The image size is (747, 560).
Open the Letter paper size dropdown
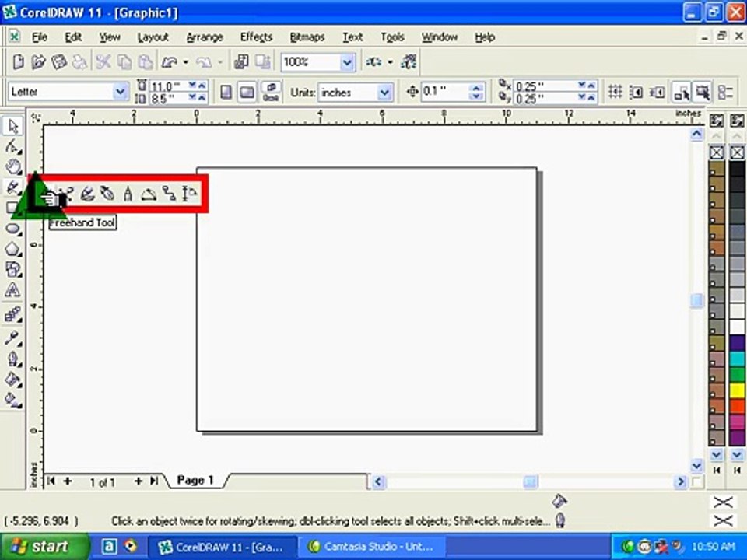(121, 92)
